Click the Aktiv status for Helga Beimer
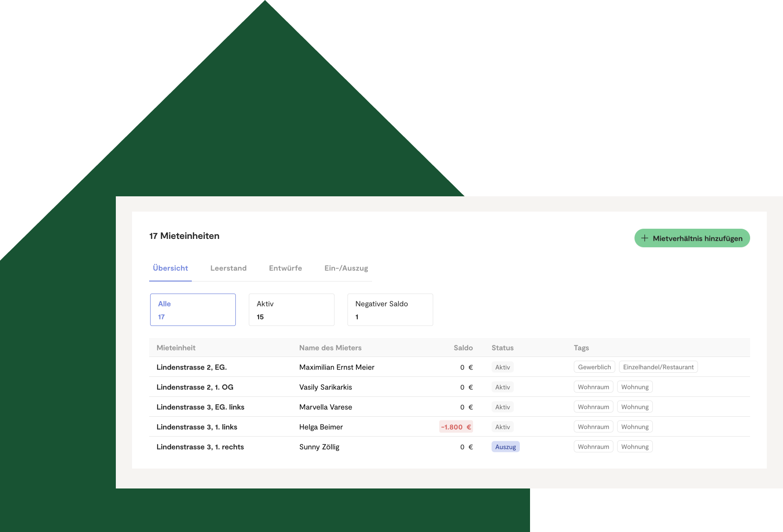The image size is (783, 532). 503,427
